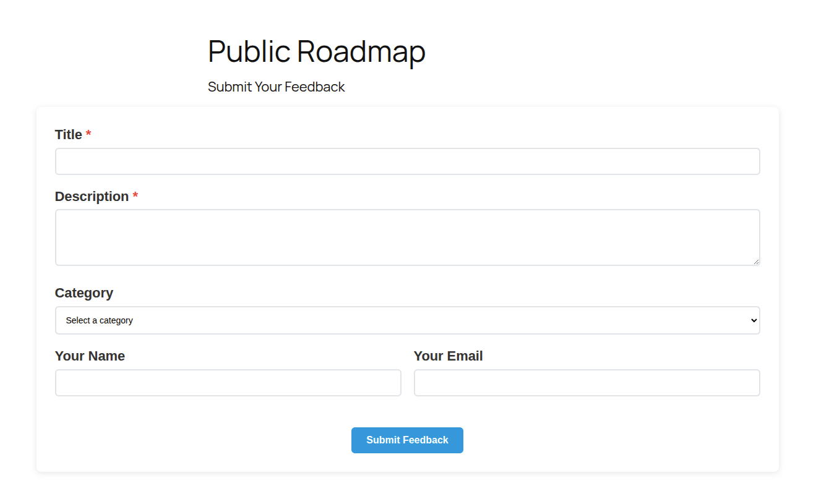The image size is (816, 504).
Task: Click the Your Name label text
Action: pos(90,356)
